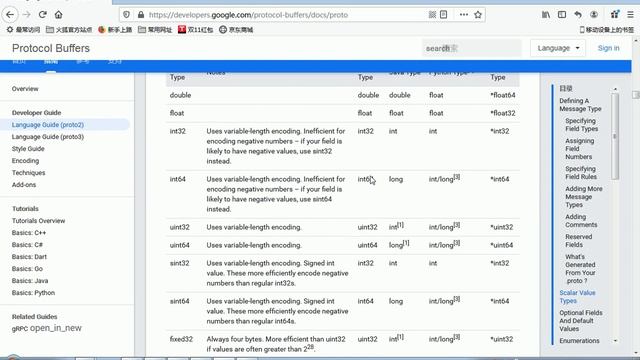640x360 pixels.
Task: Jump to Defining A Message Type section
Action: click(580, 105)
